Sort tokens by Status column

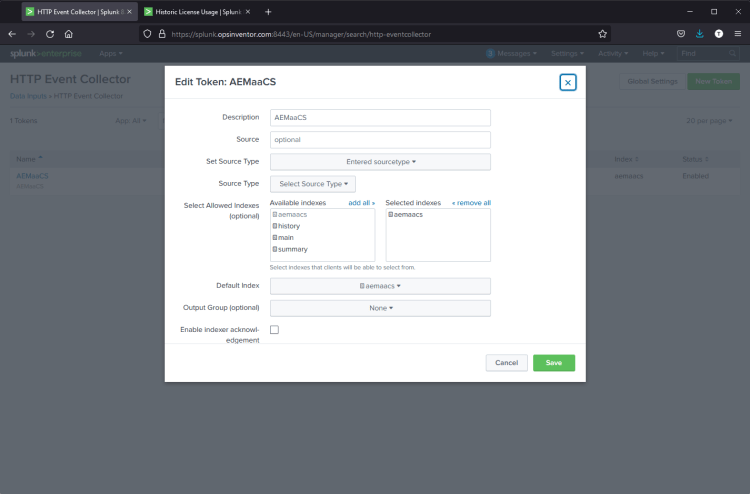tap(695, 159)
